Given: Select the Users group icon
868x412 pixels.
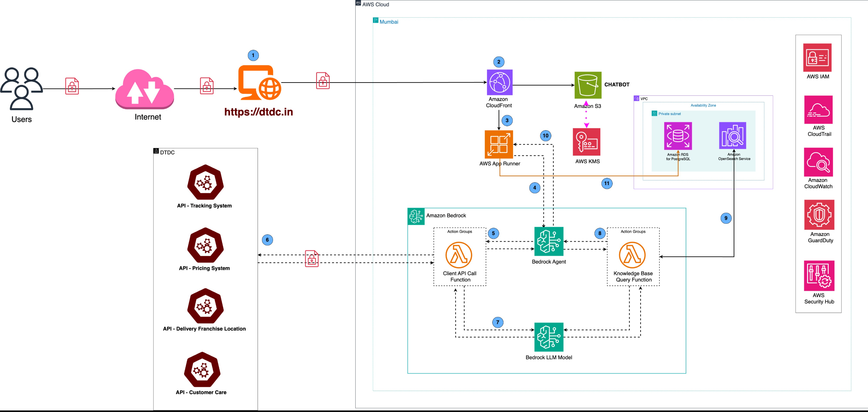Looking at the screenshot, I should tap(22, 88).
